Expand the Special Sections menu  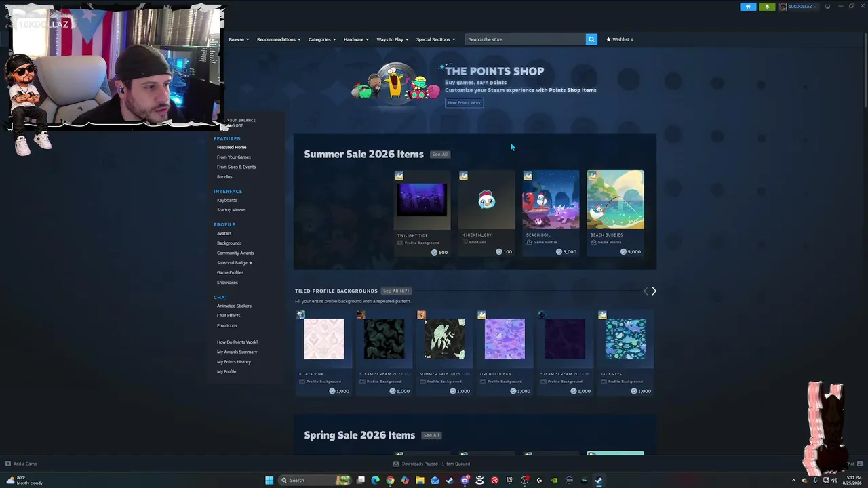435,39
